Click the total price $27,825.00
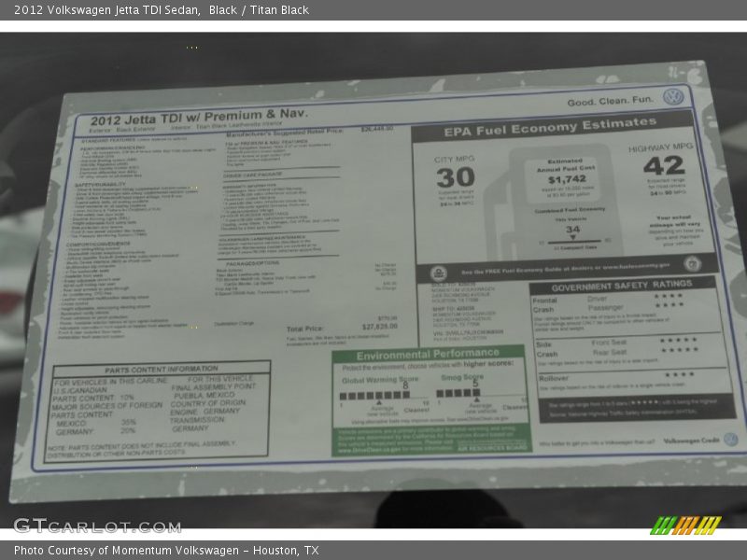 379,327
